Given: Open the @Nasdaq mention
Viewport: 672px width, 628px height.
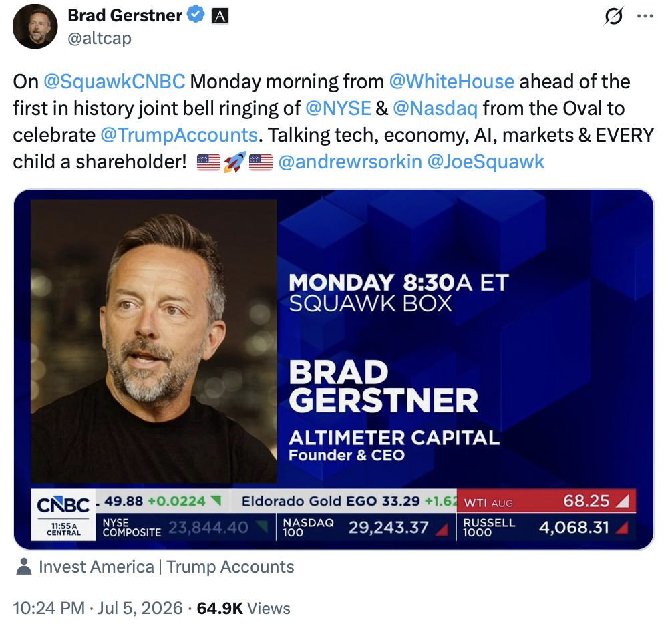Looking at the screenshot, I should tap(435, 108).
